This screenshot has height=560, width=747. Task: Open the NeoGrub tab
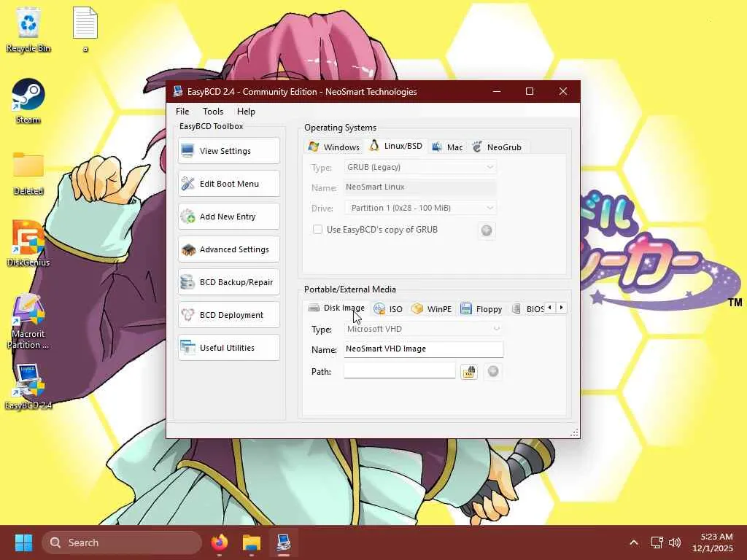pos(497,147)
